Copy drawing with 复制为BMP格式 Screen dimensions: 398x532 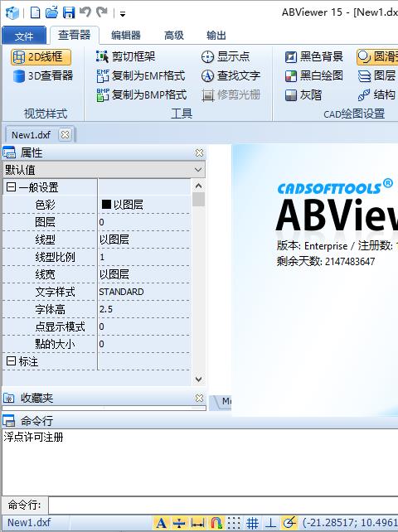coord(142,94)
